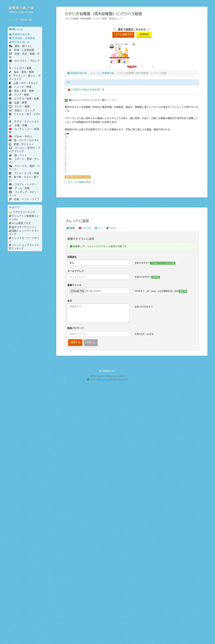215x644 pixels.
Task: Focus the 削除パスワード input field
Action: click(98, 334)
